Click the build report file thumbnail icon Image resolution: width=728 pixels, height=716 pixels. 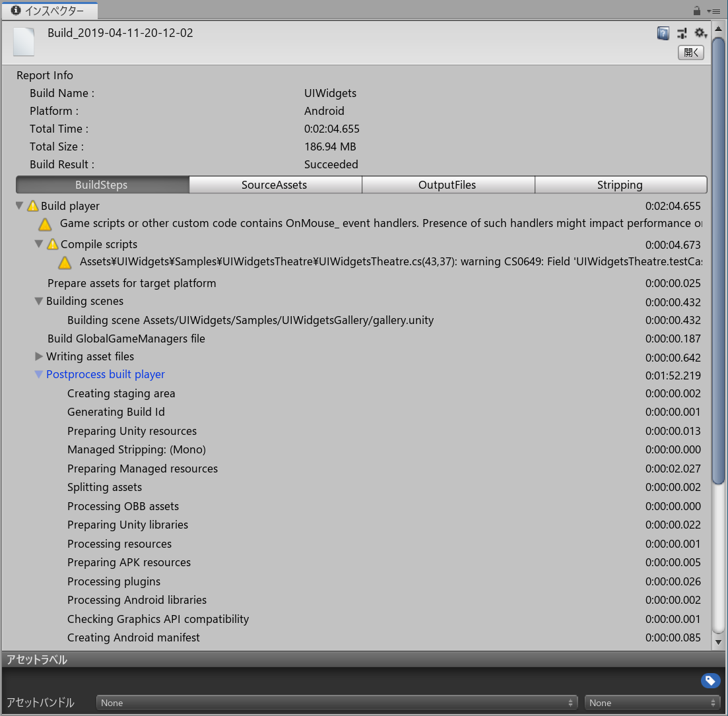pyautogui.click(x=24, y=42)
